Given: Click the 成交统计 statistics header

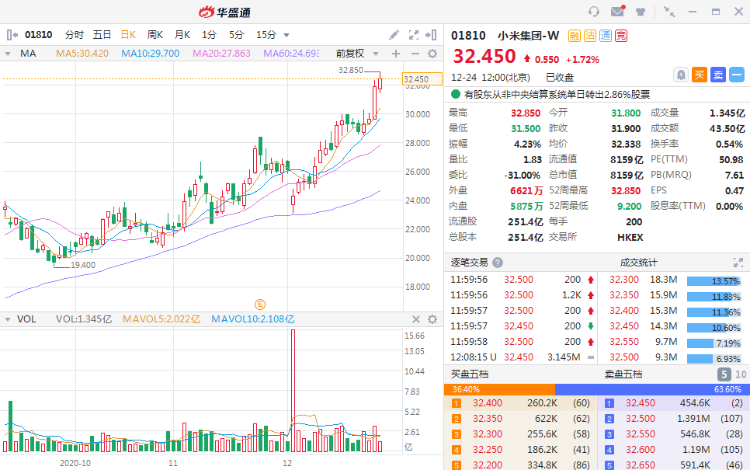Looking at the screenshot, I should click(639, 262).
